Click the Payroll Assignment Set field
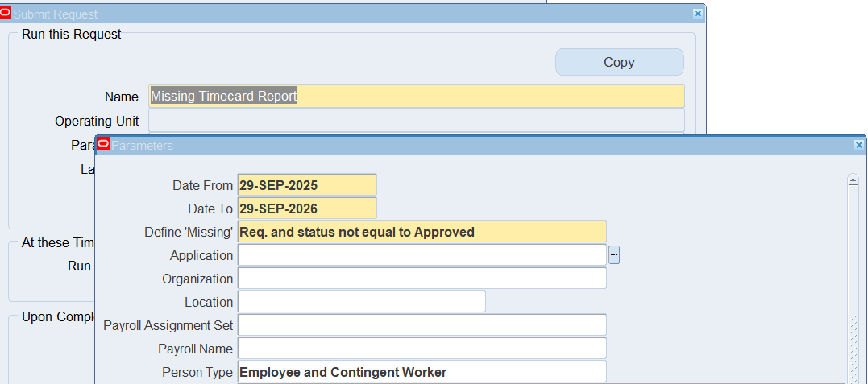The width and height of the screenshot is (868, 384). (x=421, y=325)
